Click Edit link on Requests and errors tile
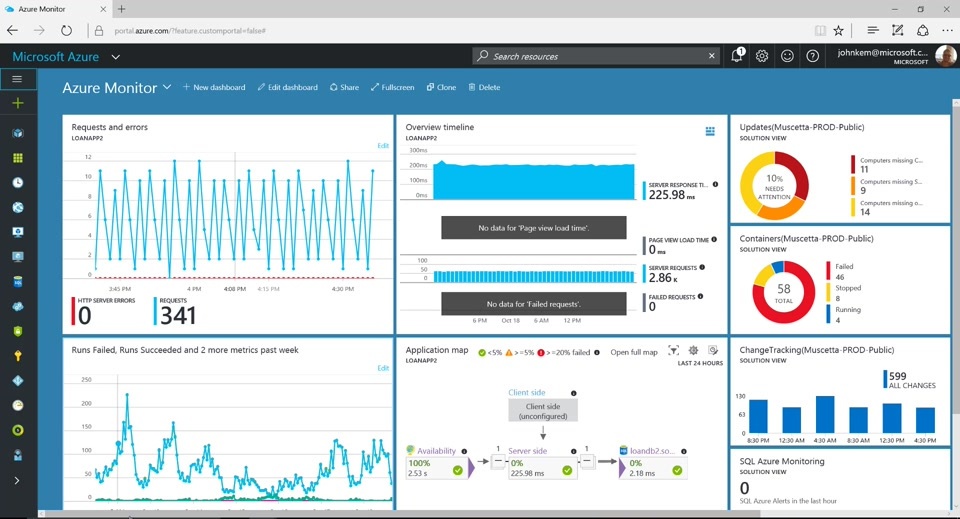This screenshot has height=519, width=960. point(383,146)
